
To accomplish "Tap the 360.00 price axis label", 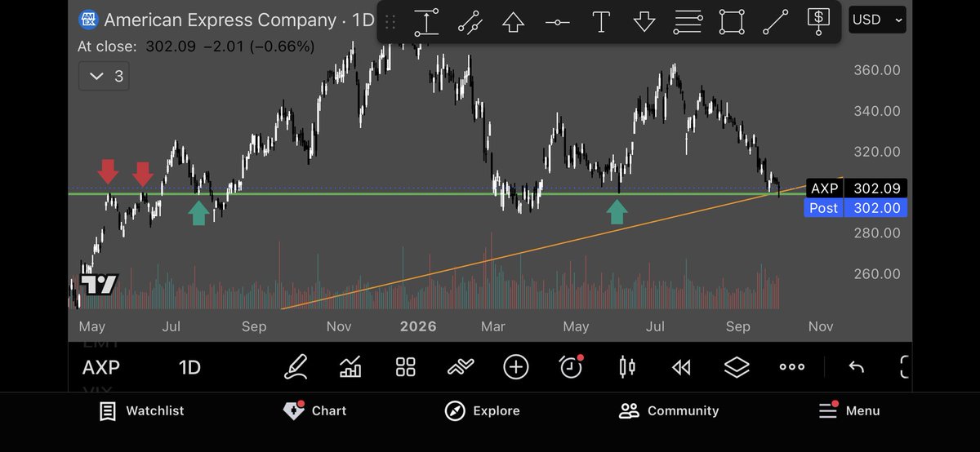I will coord(878,70).
